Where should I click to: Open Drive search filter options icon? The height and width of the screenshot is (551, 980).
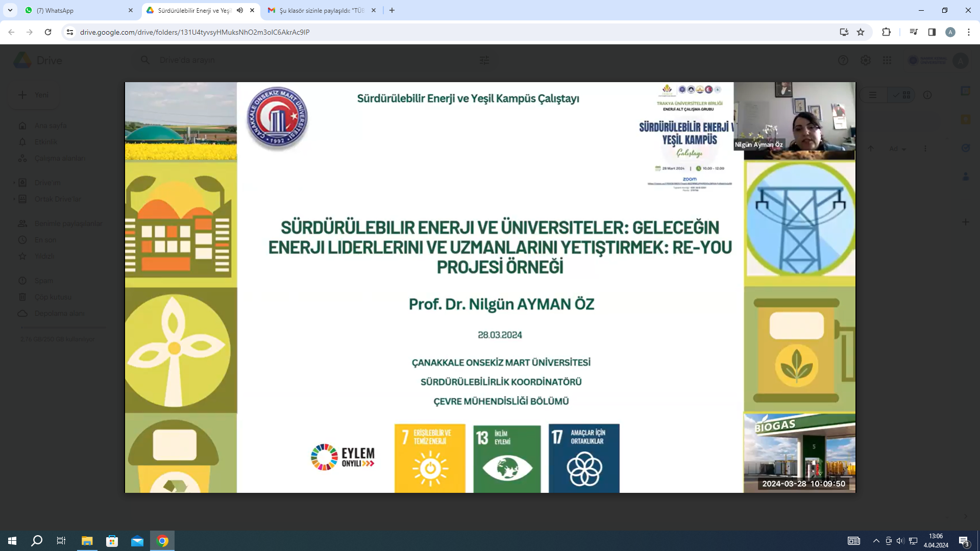click(x=484, y=60)
